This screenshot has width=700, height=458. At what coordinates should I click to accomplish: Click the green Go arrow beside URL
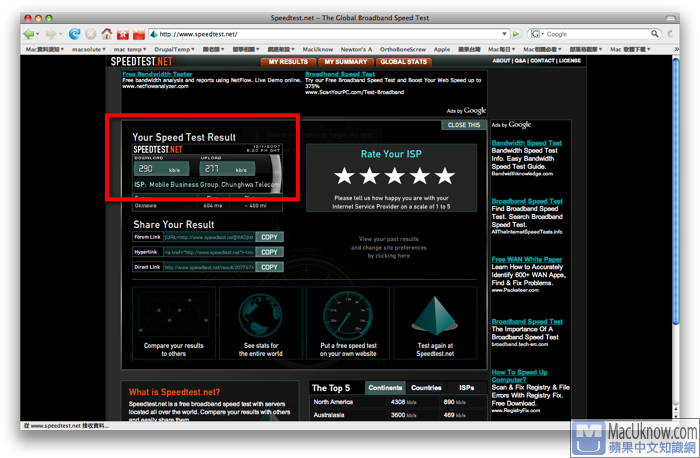pos(516,34)
